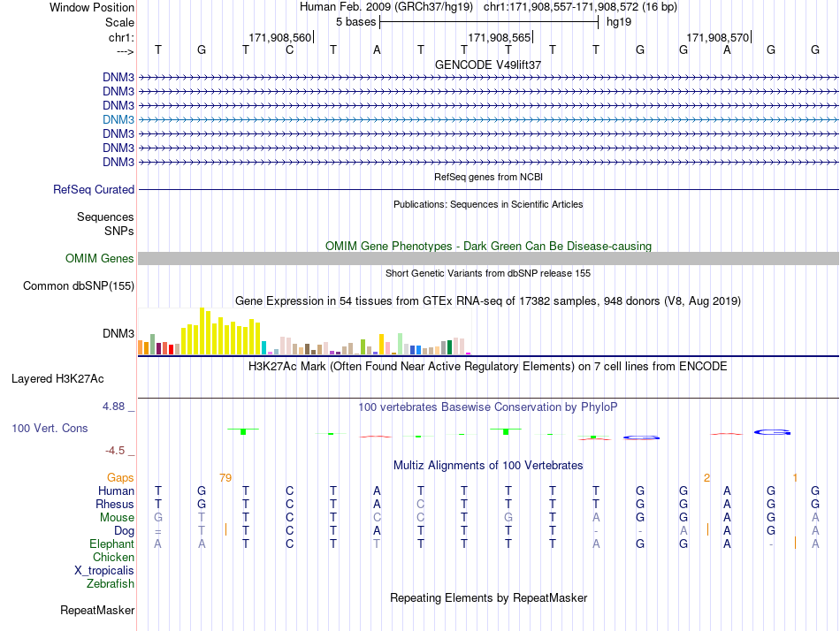Image resolution: width=840 pixels, height=631 pixels.
Task: Click the Layered H3K27Ac label
Action: click(x=57, y=379)
